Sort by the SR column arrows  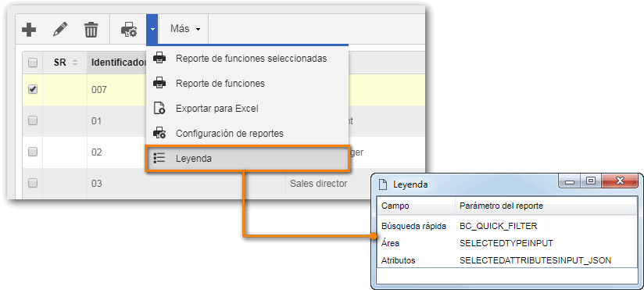75,63
